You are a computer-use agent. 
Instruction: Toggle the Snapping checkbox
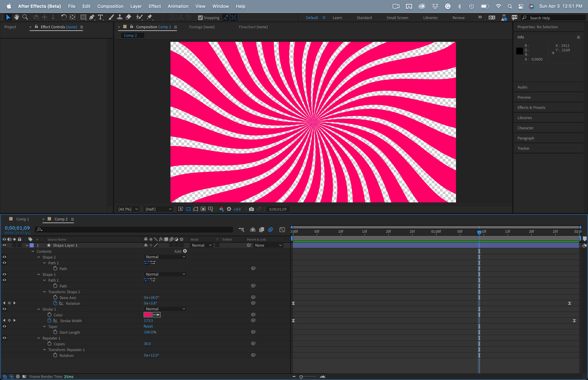pos(200,18)
